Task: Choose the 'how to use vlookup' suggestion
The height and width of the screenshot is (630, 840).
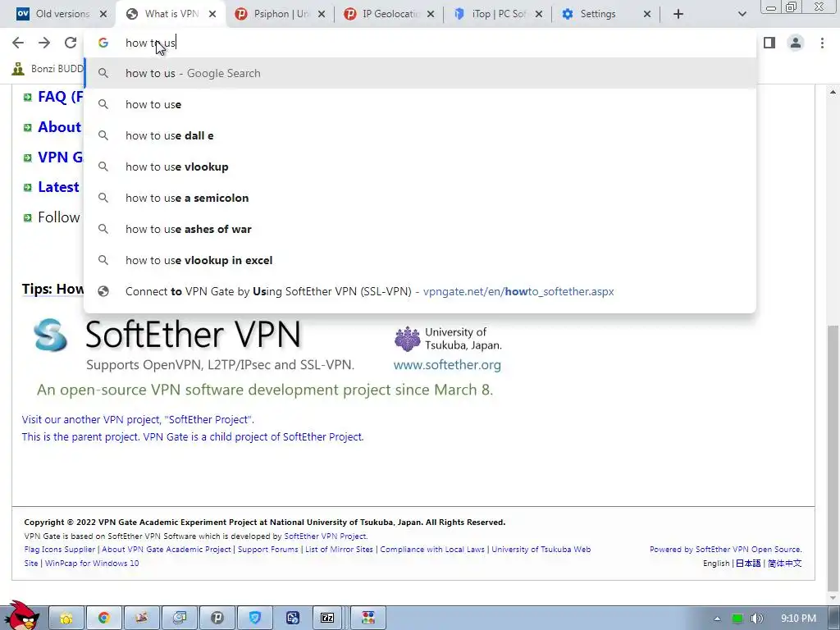Action: pyautogui.click(x=420, y=167)
